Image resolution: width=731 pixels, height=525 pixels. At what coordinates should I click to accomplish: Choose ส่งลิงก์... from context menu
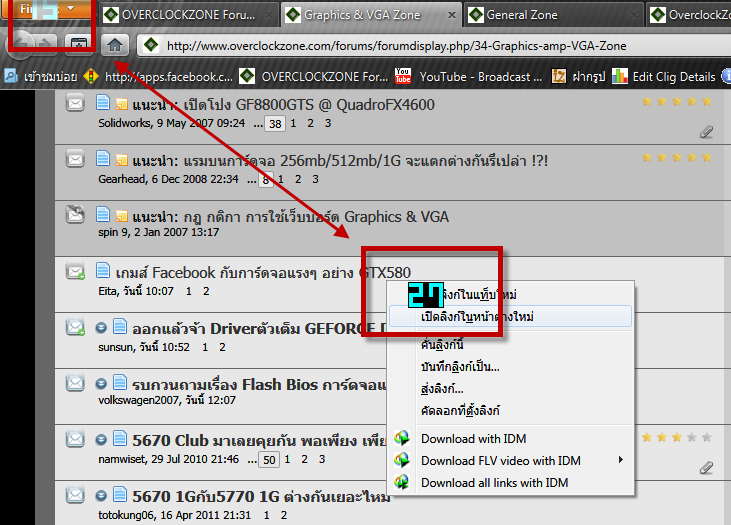tap(510, 389)
